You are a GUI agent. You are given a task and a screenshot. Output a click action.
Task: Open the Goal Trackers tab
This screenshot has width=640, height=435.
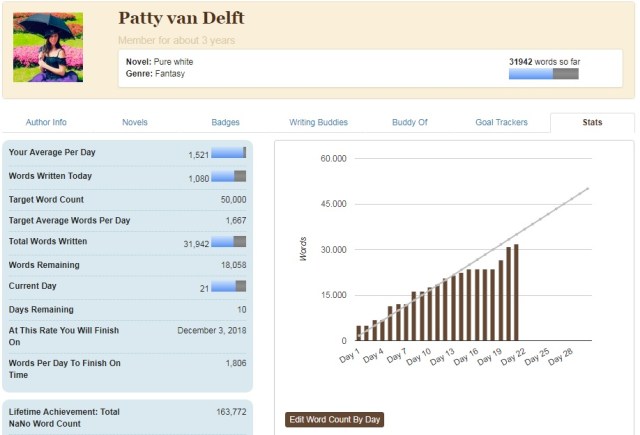501,122
